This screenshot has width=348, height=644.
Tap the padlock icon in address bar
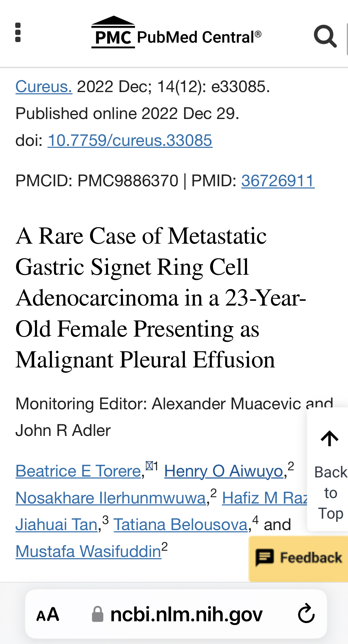point(97,614)
